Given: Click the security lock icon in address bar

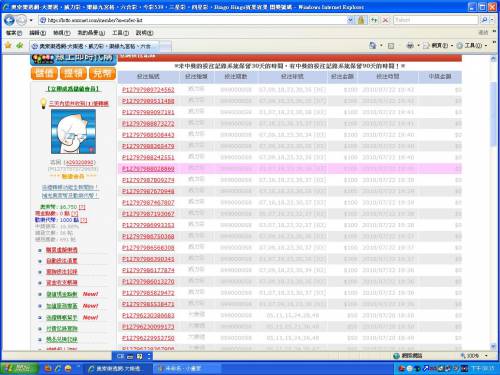Looking at the screenshot, I should point(361,20).
